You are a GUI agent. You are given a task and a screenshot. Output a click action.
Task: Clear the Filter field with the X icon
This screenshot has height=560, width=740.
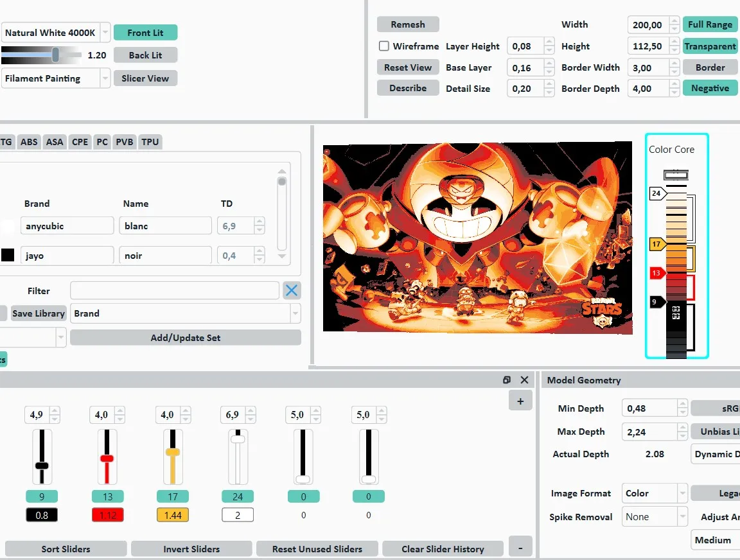[292, 290]
